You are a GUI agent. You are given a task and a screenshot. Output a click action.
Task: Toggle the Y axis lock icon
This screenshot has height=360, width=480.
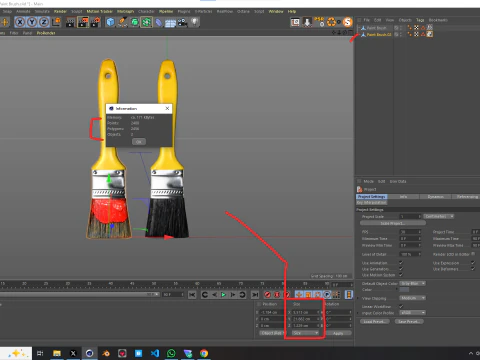pos(32,22)
